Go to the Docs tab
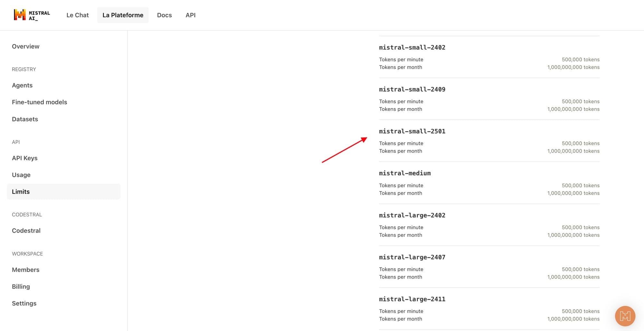 [165, 15]
